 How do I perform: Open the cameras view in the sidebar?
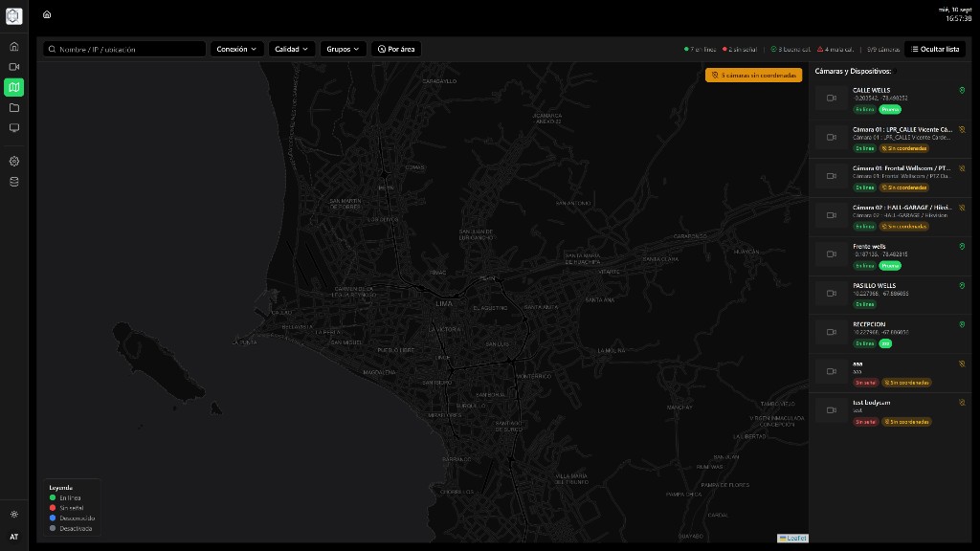pos(13,67)
